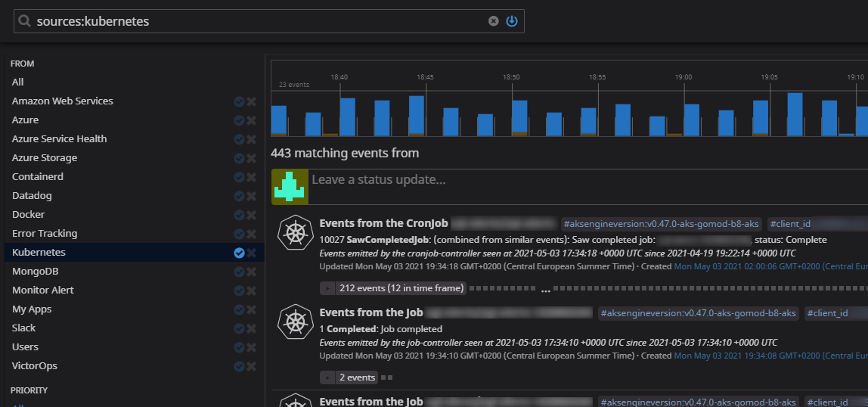Open the Created timestamp link on the CronJob event
The height and width of the screenshot is (407, 868).
click(x=770, y=266)
